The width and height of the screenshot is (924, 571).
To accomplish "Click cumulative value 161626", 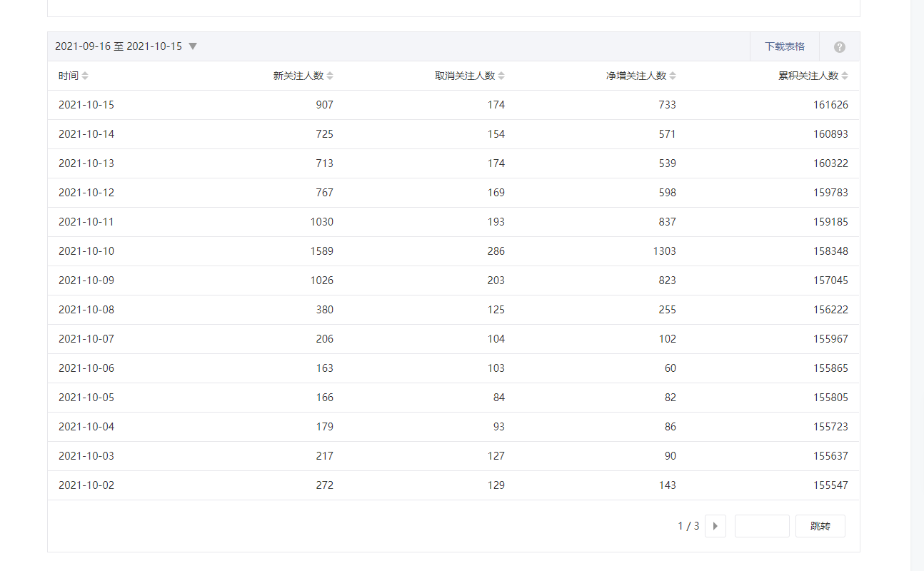I will tap(830, 105).
